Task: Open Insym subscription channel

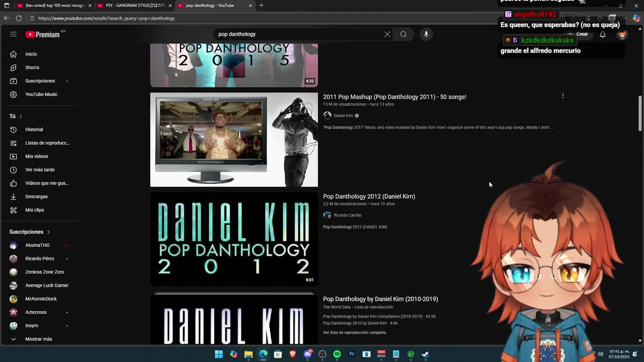Action: click(x=32, y=326)
